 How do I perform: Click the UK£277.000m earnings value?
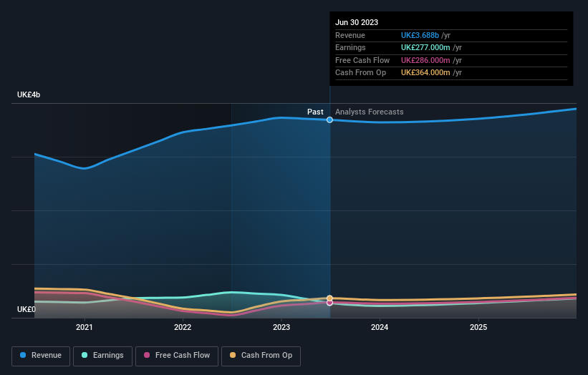coord(425,47)
